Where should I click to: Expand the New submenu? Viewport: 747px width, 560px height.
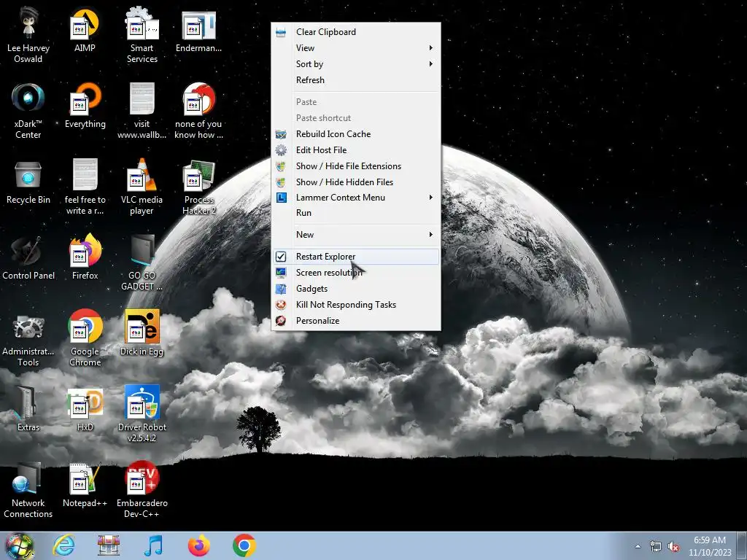356,234
